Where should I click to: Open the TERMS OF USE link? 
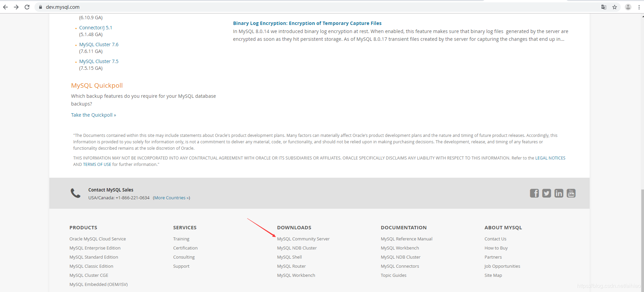(97, 165)
